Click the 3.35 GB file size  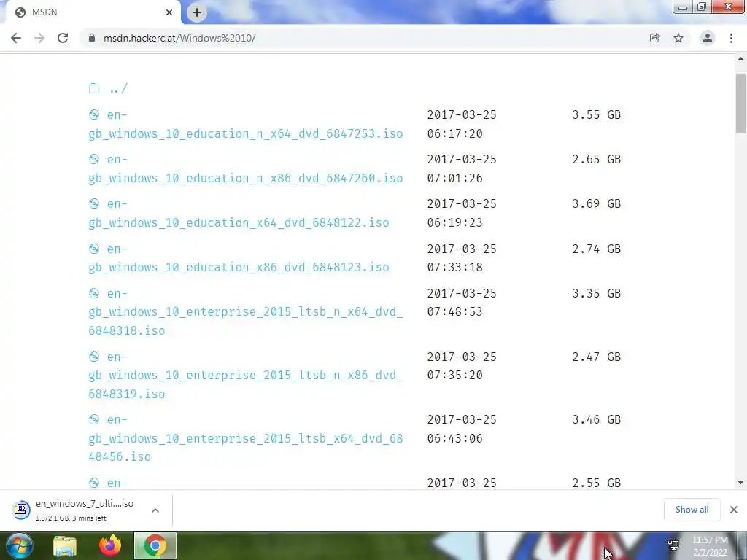click(x=597, y=293)
